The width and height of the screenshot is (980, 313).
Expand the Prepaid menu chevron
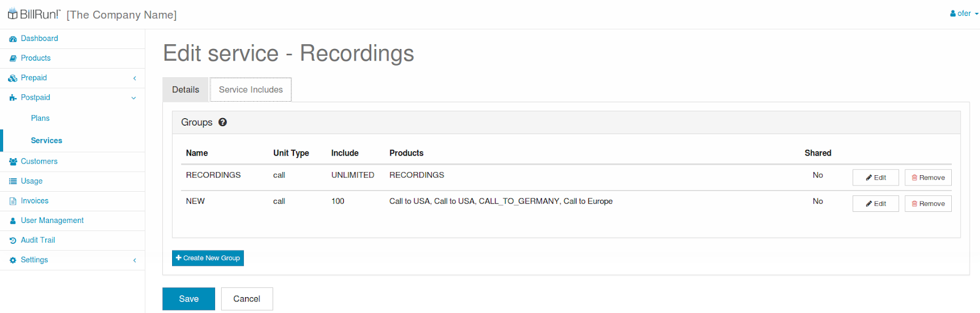135,78
